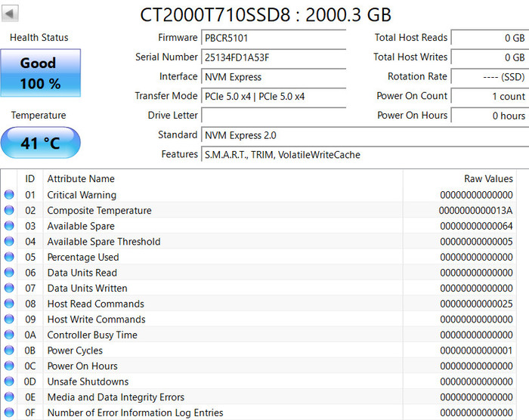The width and height of the screenshot is (529, 420).
Task: Click raw value 00000000000005
Action: pyautogui.click(x=476, y=242)
